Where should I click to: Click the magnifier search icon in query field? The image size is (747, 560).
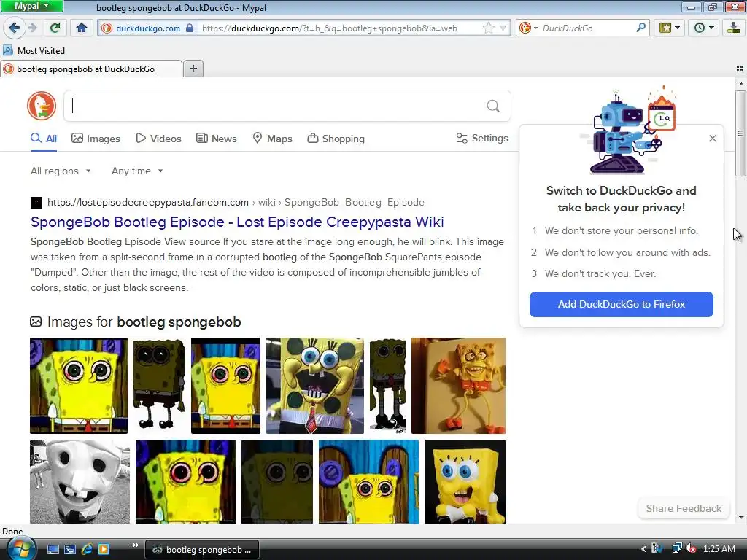(x=493, y=106)
